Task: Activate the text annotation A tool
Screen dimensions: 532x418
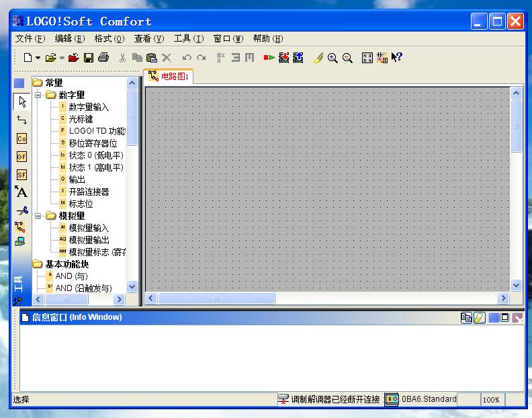Action: point(21,192)
